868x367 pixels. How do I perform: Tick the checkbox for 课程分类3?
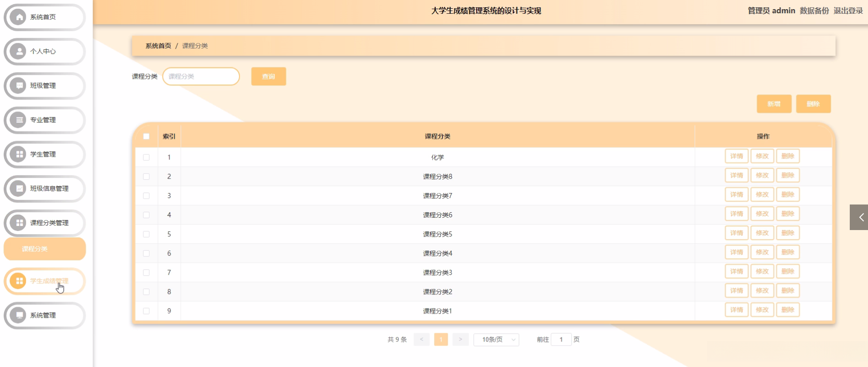point(146,273)
